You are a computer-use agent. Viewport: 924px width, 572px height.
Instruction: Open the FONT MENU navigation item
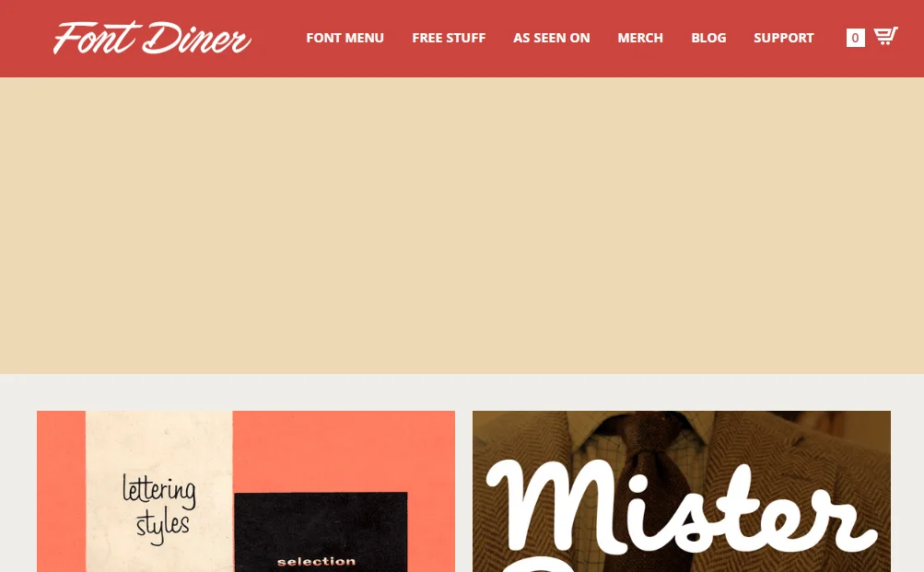pyautogui.click(x=345, y=38)
